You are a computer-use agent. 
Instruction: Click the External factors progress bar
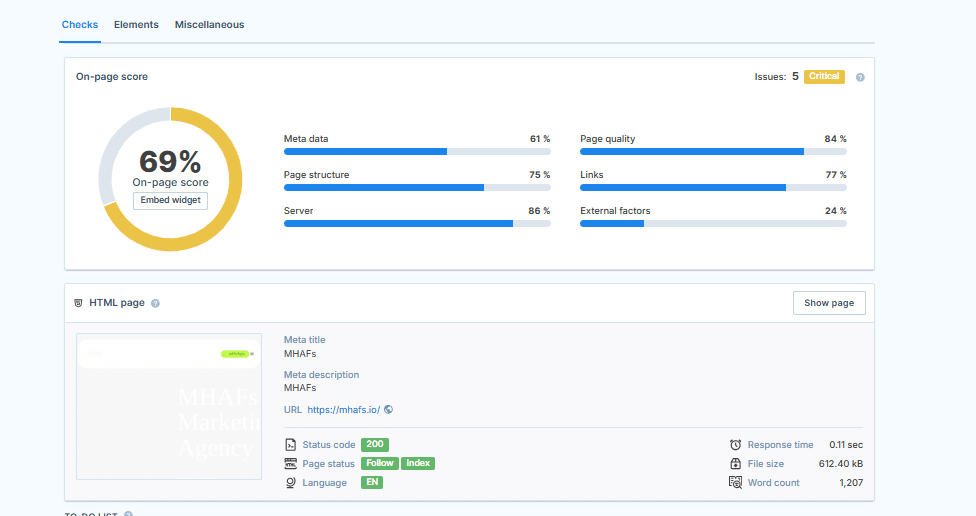click(713, 224)
